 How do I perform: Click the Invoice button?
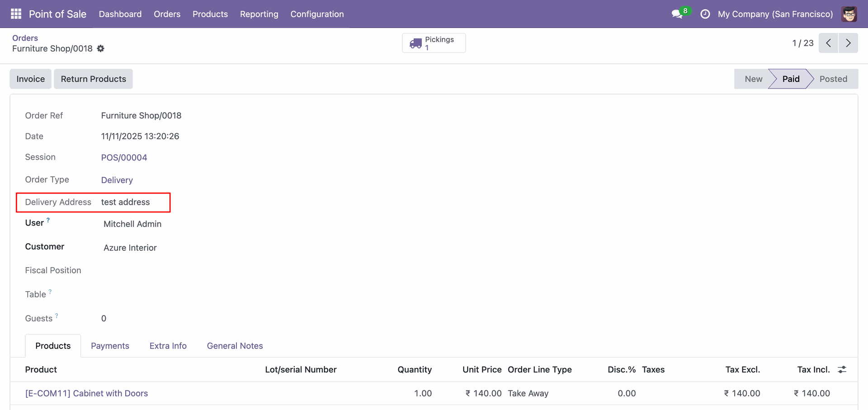click(31, 79)
